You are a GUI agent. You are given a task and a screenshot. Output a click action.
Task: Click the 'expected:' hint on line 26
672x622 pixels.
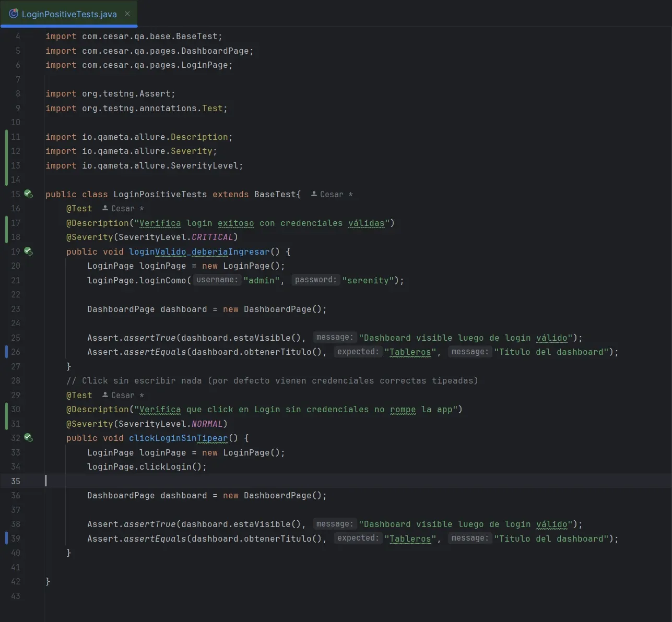[358, 351]
